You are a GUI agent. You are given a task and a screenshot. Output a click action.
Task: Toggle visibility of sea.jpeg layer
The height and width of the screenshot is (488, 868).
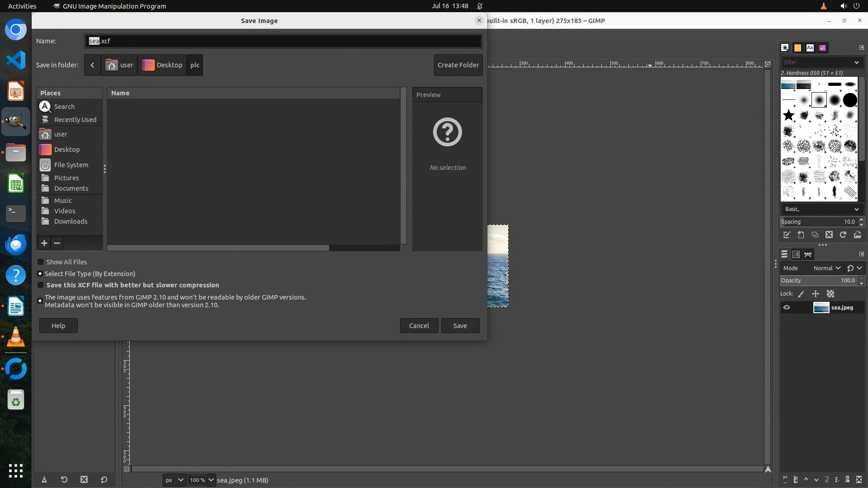(x=787, y=308)
